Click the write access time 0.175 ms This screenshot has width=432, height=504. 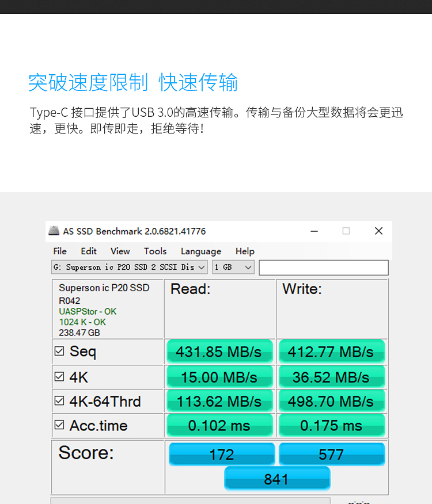click(x=332, y=425)
